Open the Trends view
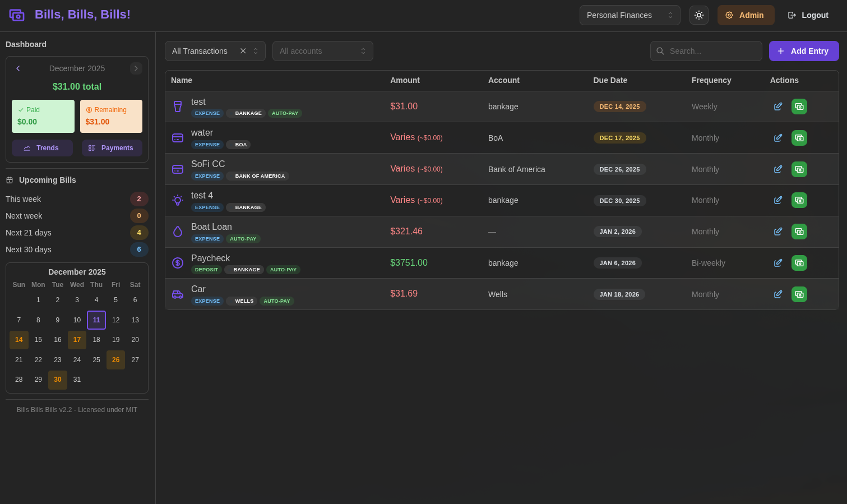Image resolution: width=847 pixels, height=504 pixels. 42,147
